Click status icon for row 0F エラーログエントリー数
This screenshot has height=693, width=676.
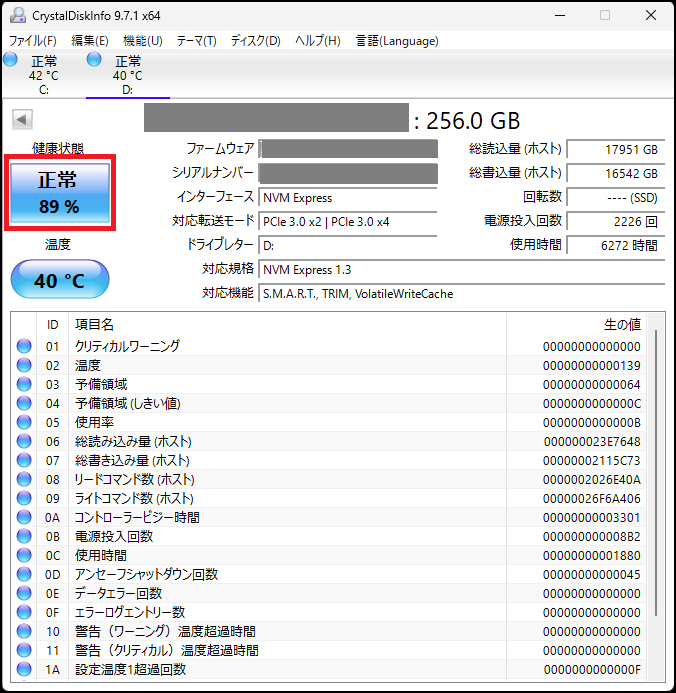(24, 612)
